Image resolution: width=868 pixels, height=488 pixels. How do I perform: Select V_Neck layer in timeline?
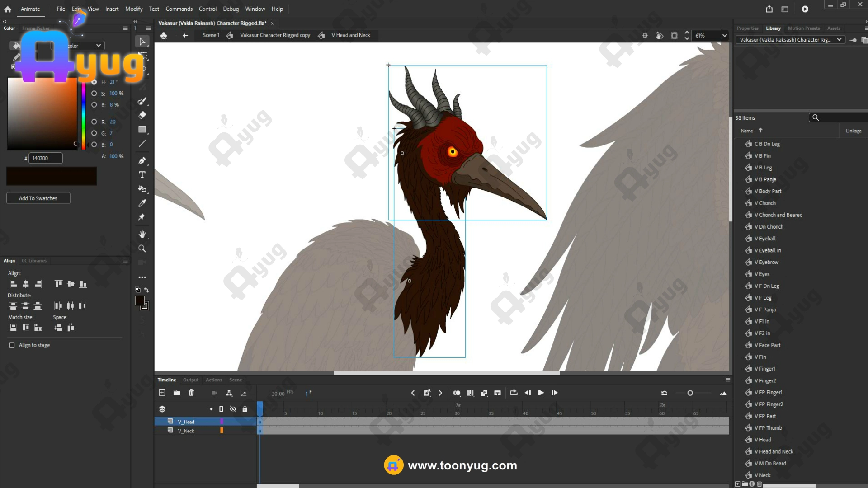pos(186,431)
